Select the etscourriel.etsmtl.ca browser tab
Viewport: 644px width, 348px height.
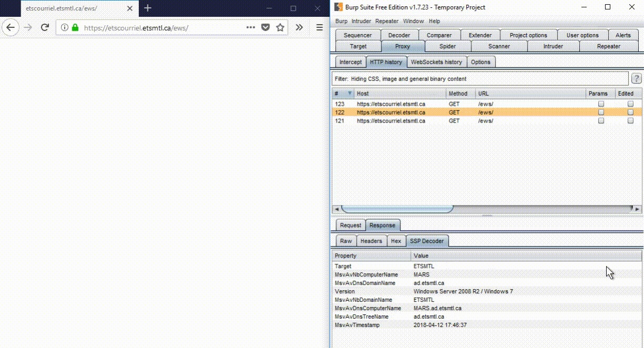tap(79, 8)
